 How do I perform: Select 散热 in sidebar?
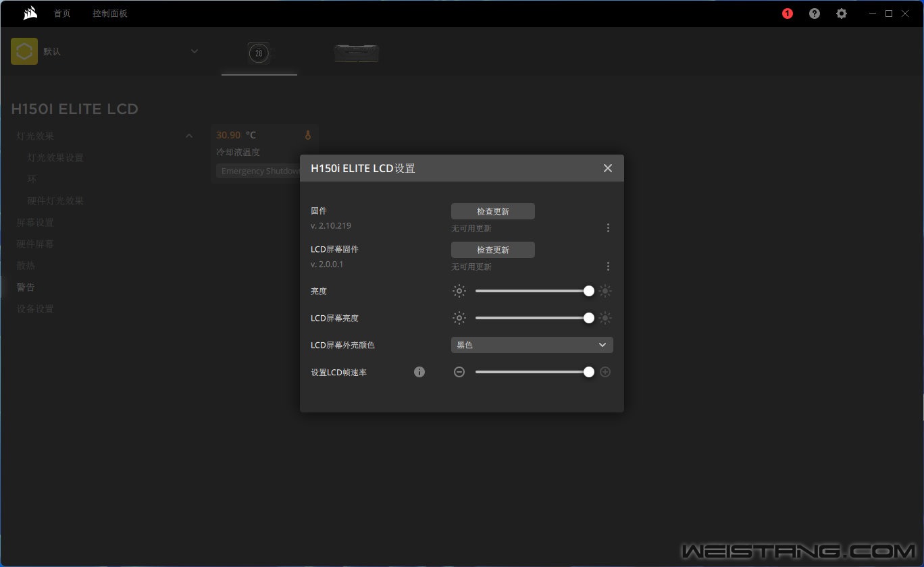[26, 265]
